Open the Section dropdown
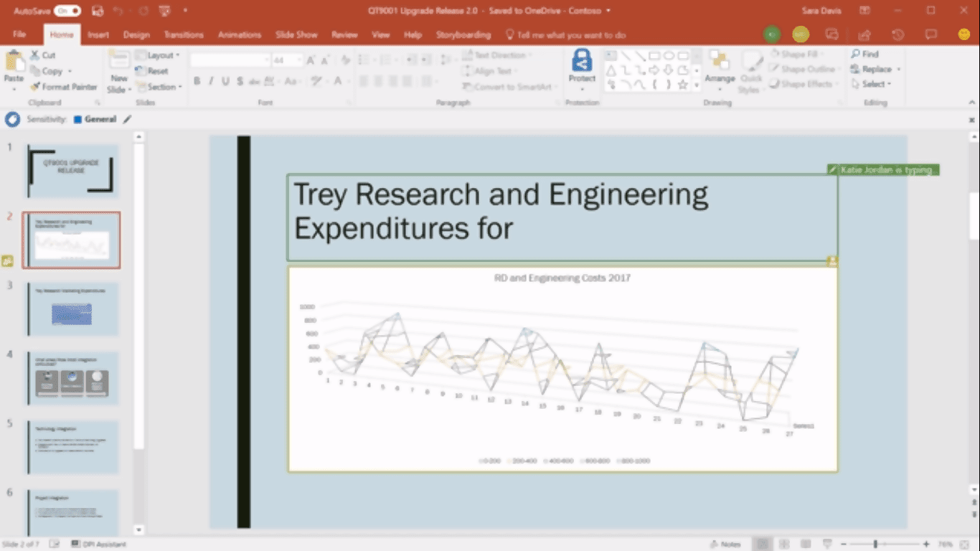 click(x=160, y=87)
